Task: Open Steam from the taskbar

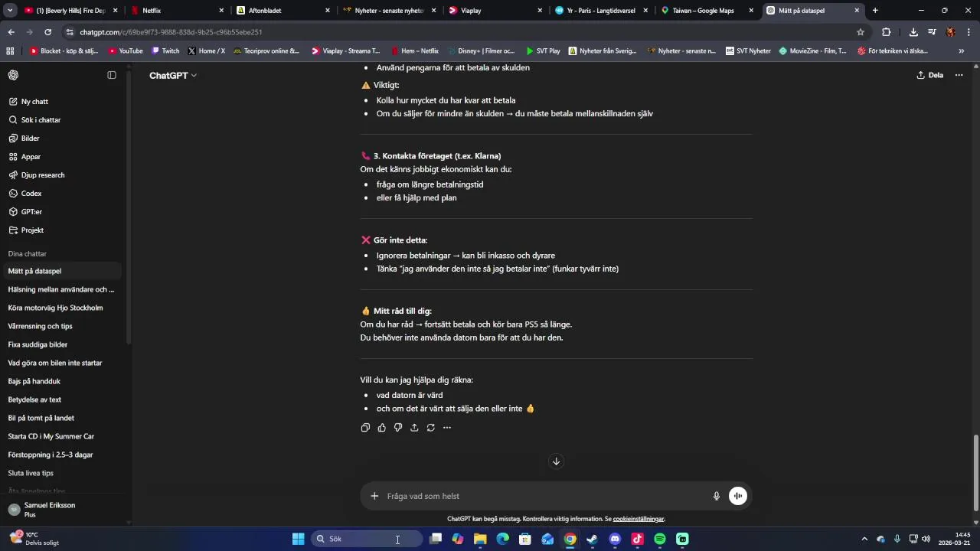Action: (x=592, y=539)
